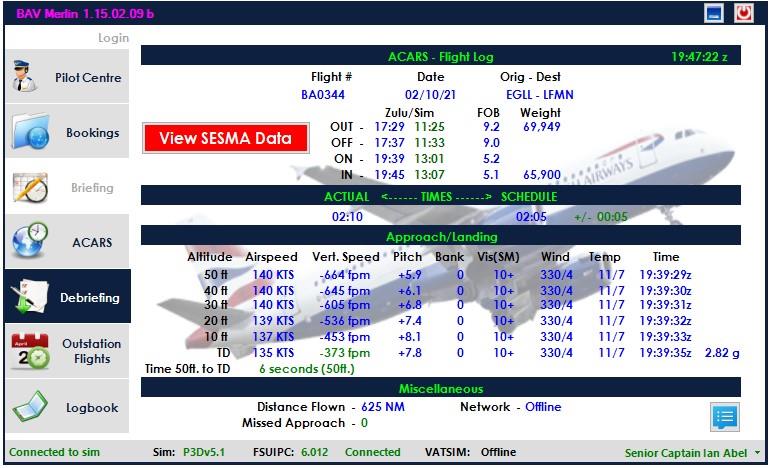
Task: Click the IN weight 65,900
Action: [x=542, y=175]
